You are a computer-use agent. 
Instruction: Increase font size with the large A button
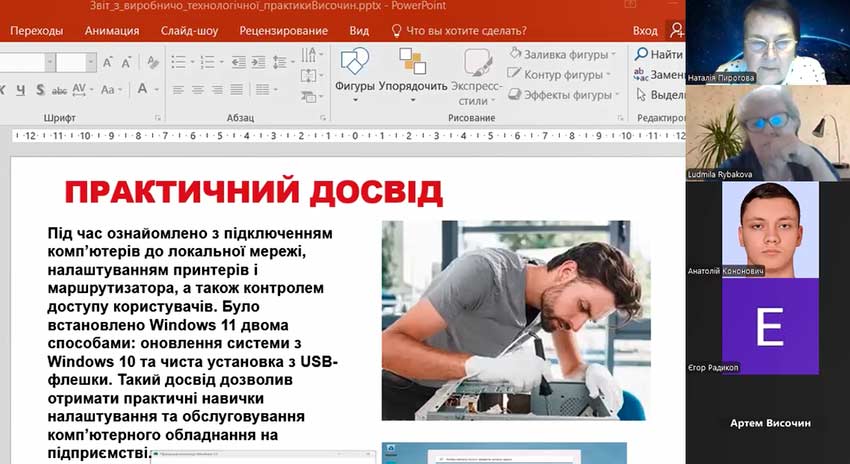pos(105,62)
